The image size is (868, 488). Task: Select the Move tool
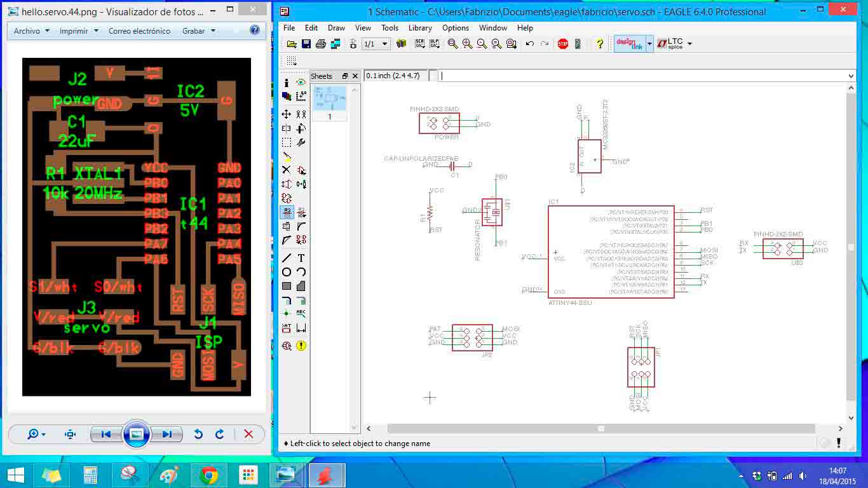[287, 114]
